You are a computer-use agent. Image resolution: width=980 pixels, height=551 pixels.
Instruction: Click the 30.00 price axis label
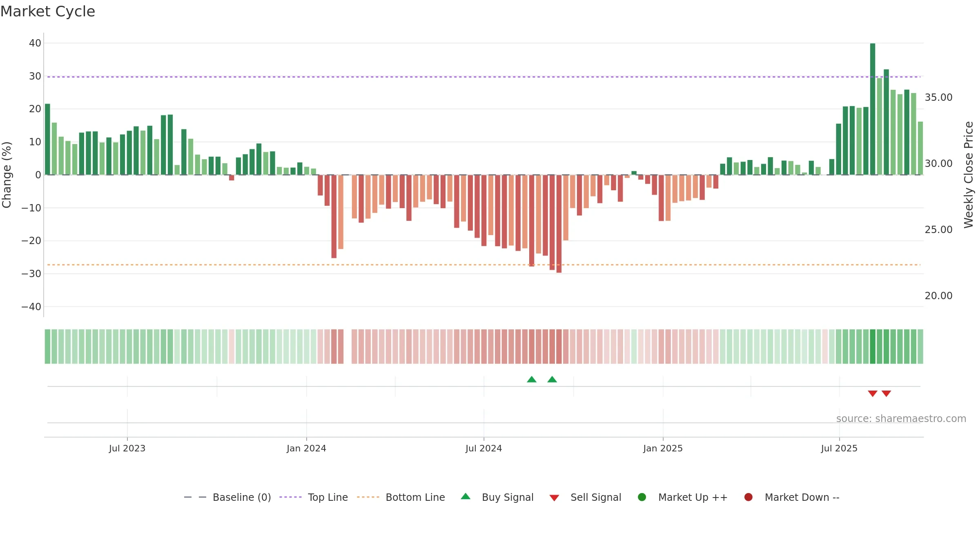click(x=938, y=164)
